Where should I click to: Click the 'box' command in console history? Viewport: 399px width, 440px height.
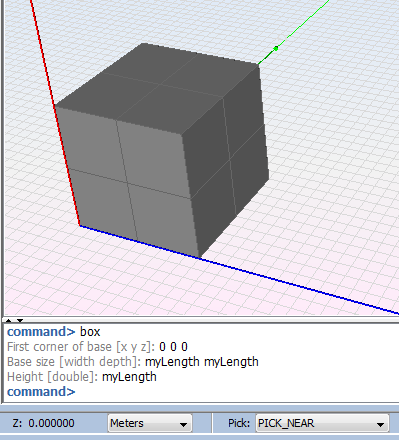click(90, 332)
